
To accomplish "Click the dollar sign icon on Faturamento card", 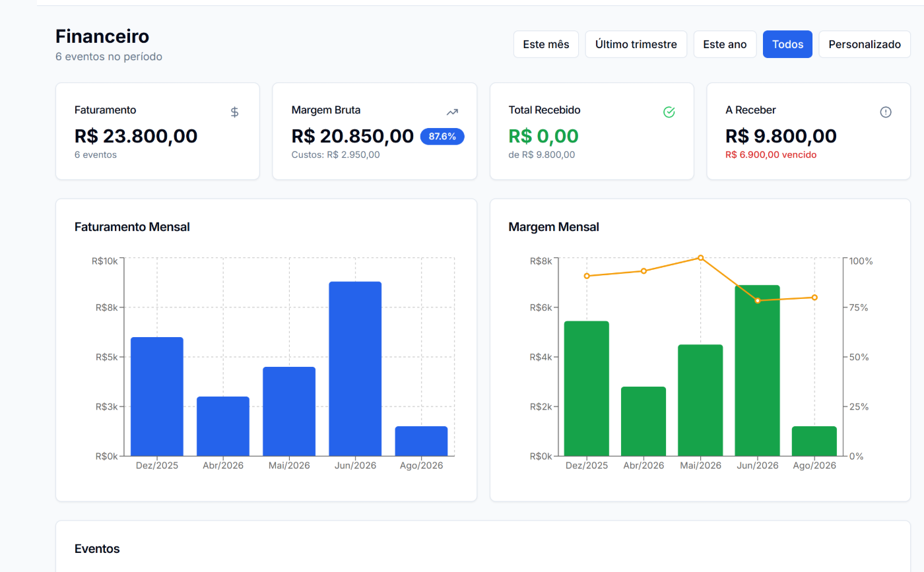I will (x=234, y=112).
